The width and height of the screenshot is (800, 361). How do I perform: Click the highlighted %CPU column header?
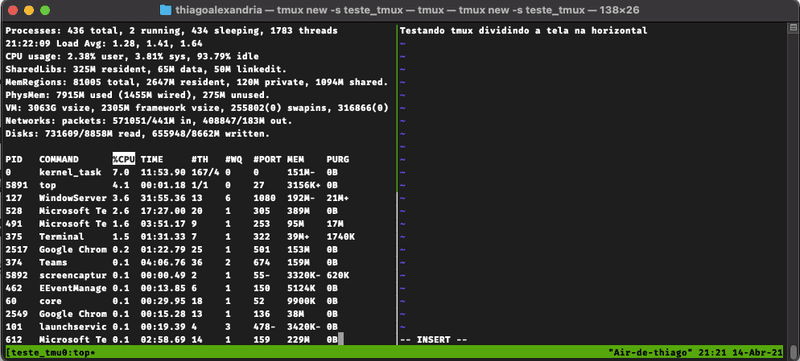(124, 159)
